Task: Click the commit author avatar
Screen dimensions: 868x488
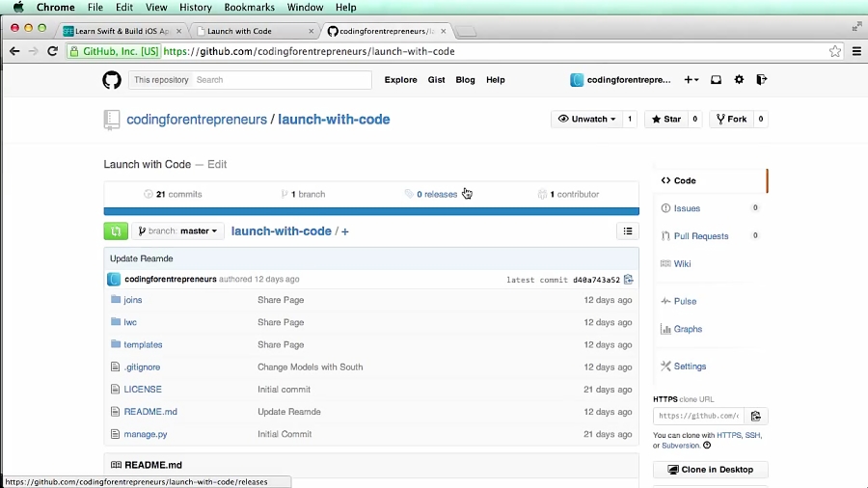Action: [x=114, y=280]
